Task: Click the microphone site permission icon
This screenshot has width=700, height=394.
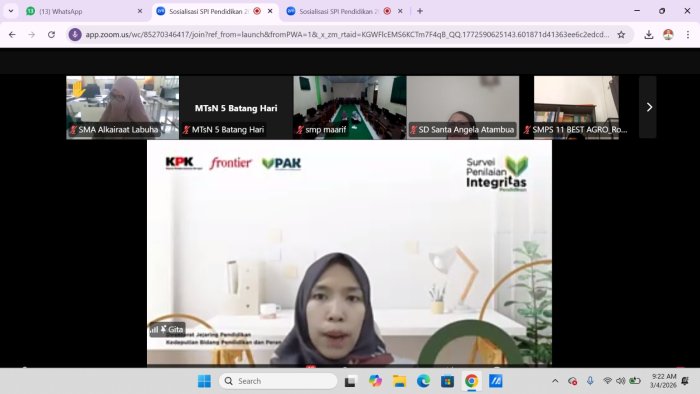Action: (75, 34)
